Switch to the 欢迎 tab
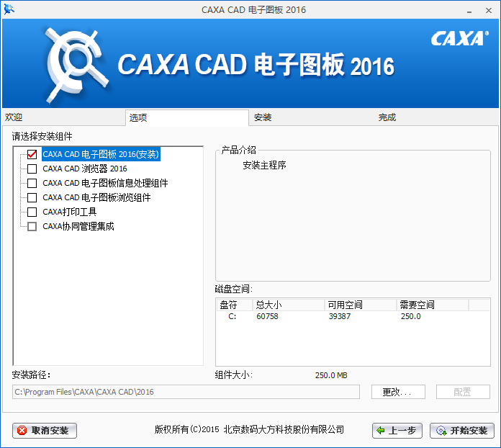Image resolution: width=501 pixels, height=448 pixels. coord(64,117)
